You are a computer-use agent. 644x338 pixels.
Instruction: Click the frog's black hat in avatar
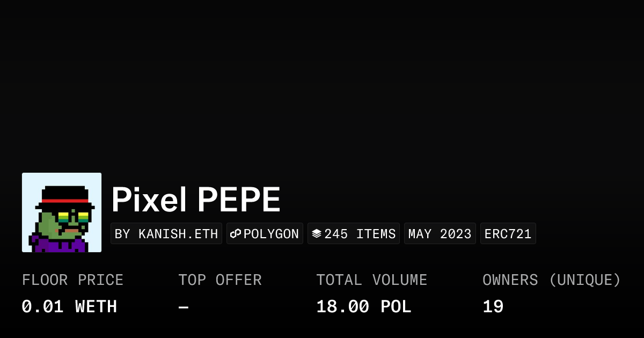65,194
